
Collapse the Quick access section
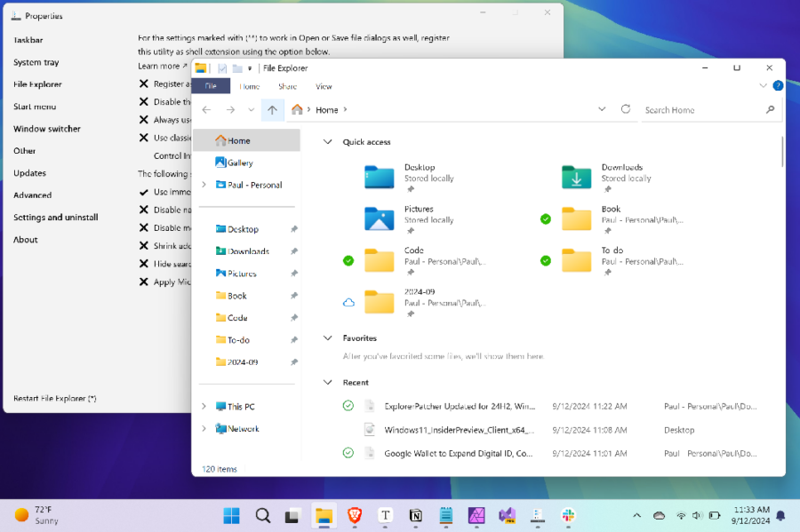(x=327, y=141)
